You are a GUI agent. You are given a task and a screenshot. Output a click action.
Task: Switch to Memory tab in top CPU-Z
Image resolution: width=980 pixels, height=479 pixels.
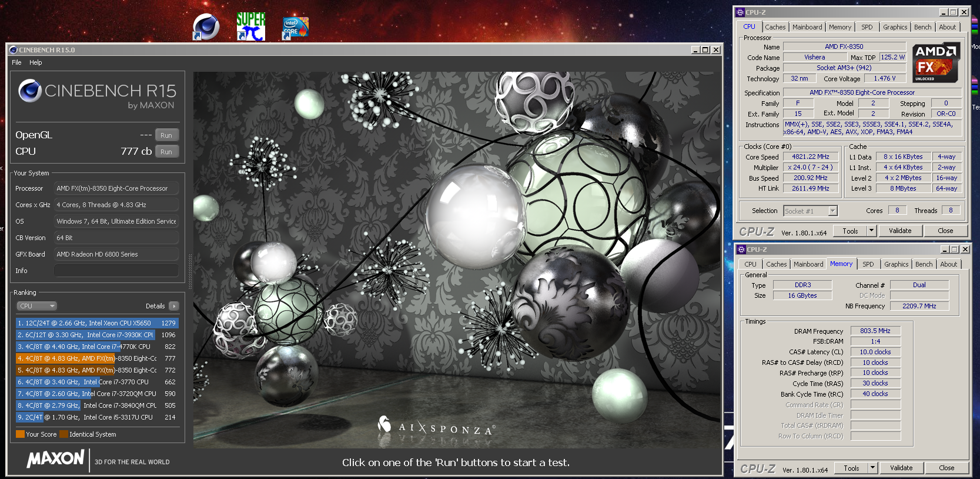(840, 27)
